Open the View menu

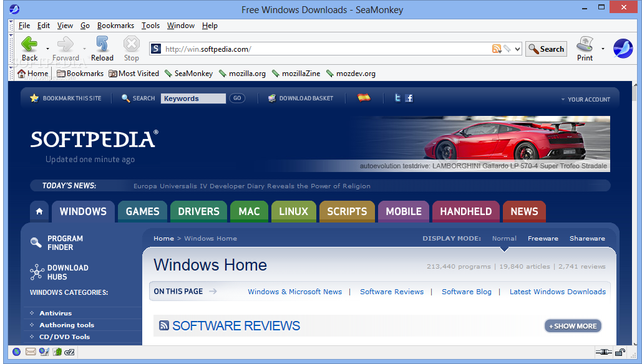[65, 26]
